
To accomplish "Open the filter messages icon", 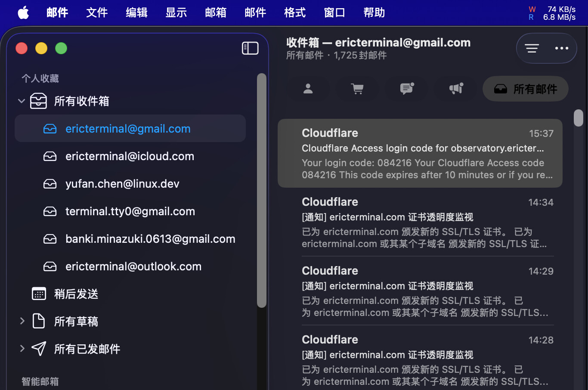I will (532, 48).
